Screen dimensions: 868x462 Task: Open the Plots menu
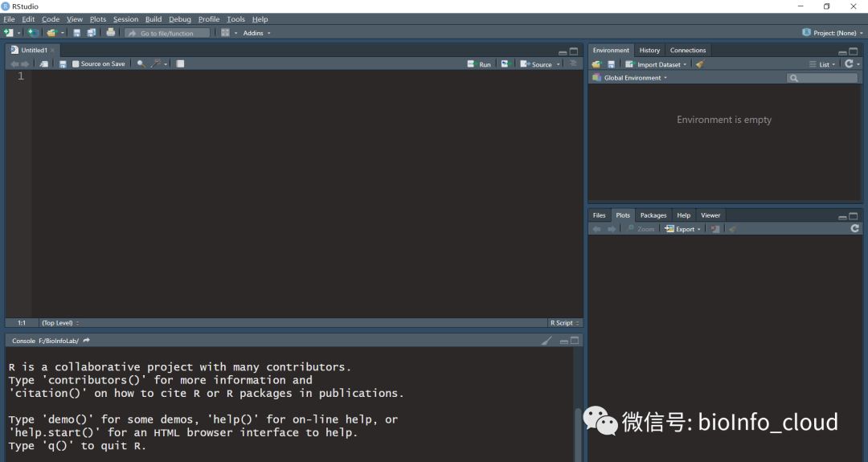(x=98, y=19)
